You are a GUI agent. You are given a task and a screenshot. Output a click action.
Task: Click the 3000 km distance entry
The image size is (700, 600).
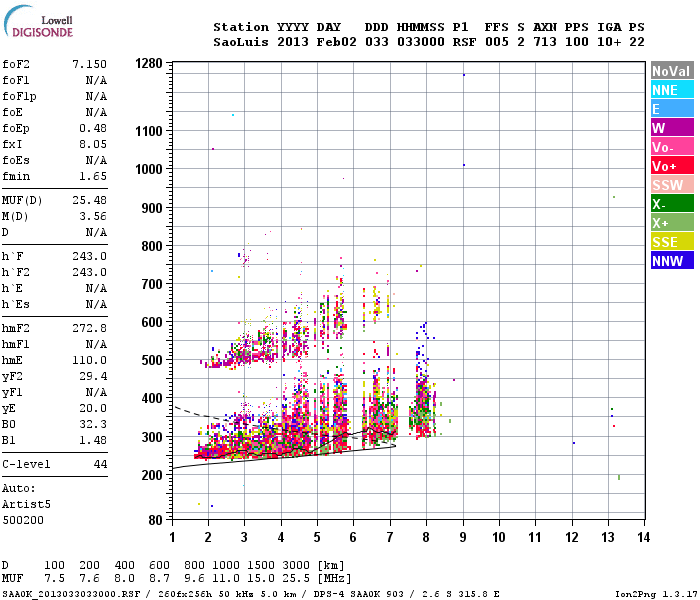pyautogui.click(x=296, y=565)
